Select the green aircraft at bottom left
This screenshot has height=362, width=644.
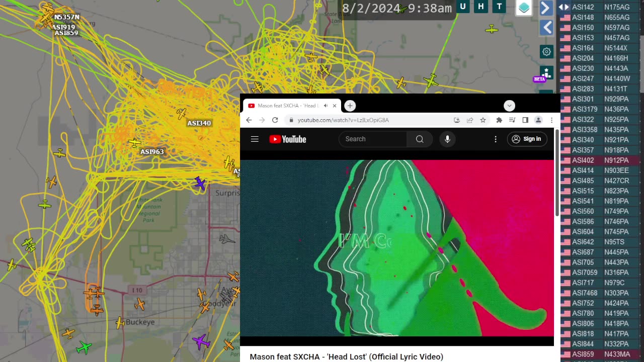point(85,347)
